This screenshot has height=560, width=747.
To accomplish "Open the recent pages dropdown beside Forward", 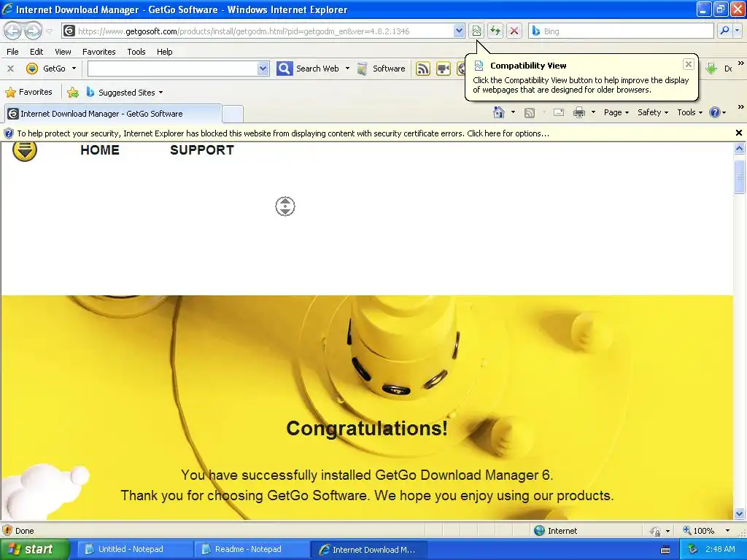I will 49,31.
